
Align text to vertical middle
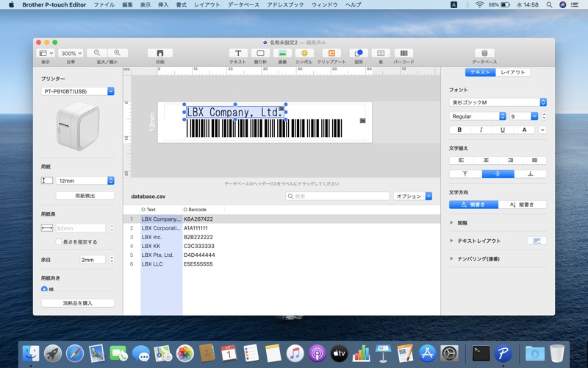(498, 174)
